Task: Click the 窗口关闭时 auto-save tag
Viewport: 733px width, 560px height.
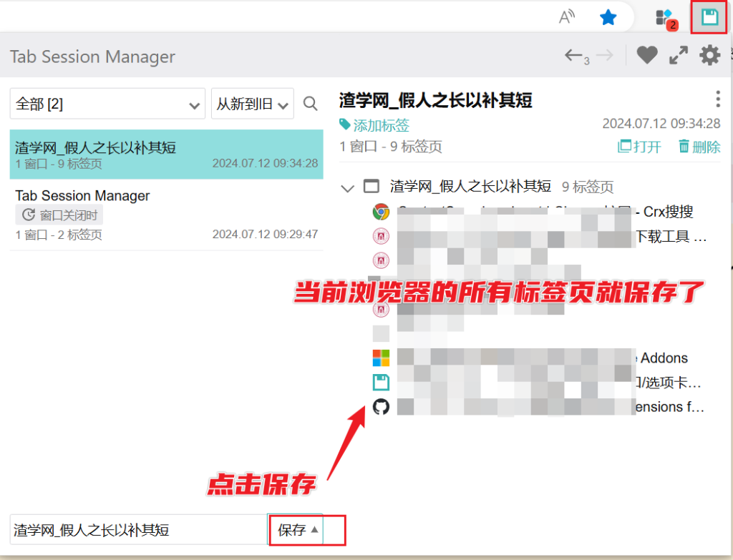Action: (x=59, y=215)
